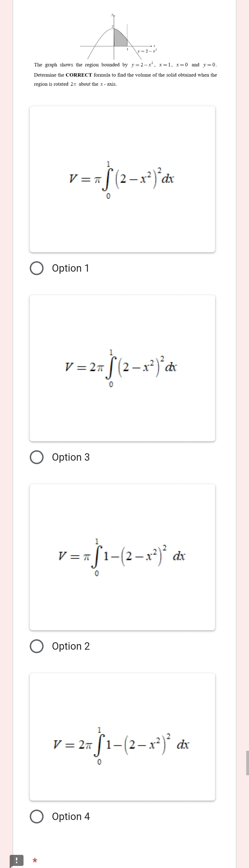Choose the Option 2 radio button
The width and height of the screenshot is (249, 868).
tap(37, 646)
